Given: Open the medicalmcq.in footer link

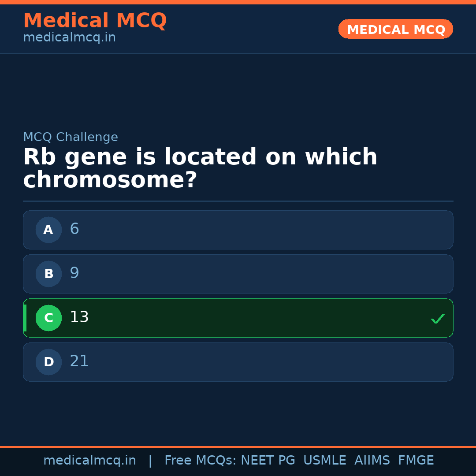Looking at the screenshot, I should [89, 460].
